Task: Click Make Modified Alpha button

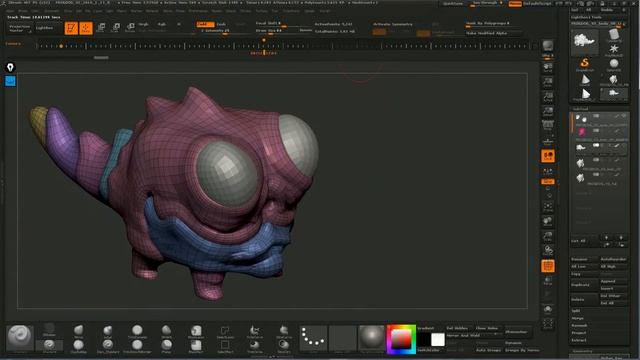Action: (493, 33)
